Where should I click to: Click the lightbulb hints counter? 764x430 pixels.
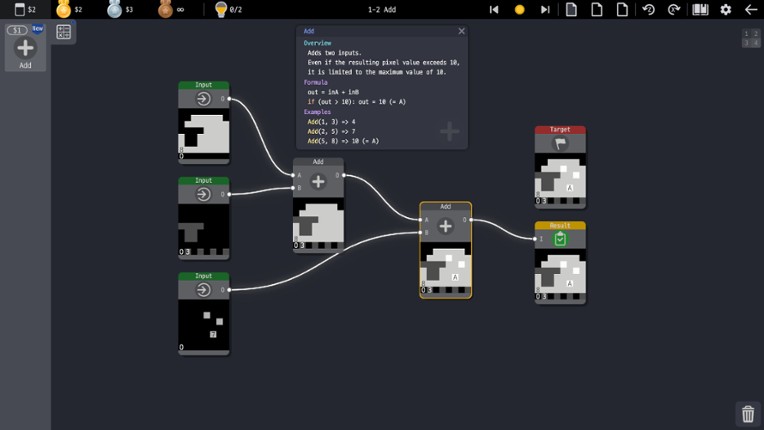tap(227, 9)
